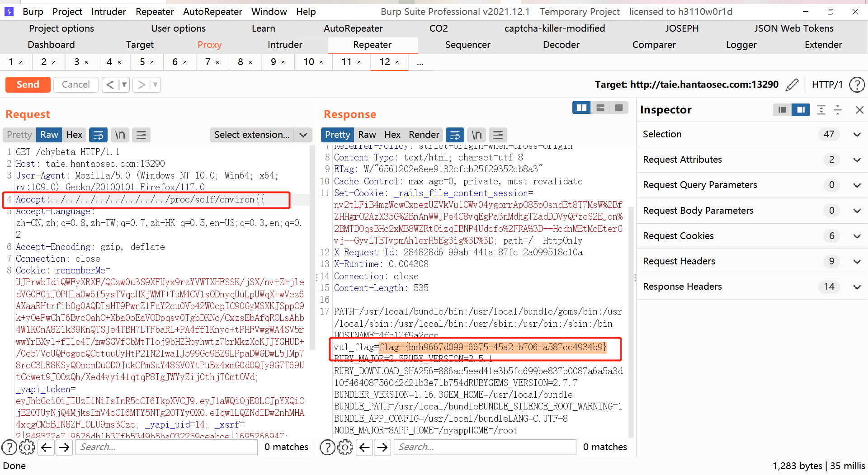Expand Request Headers section
This screenshot has height=475, width=868.
(x=857, y=261)
